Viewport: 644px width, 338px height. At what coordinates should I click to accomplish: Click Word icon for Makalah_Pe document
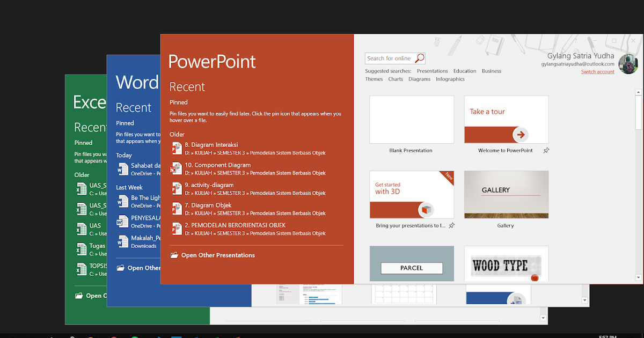click(x=122, y=241)
